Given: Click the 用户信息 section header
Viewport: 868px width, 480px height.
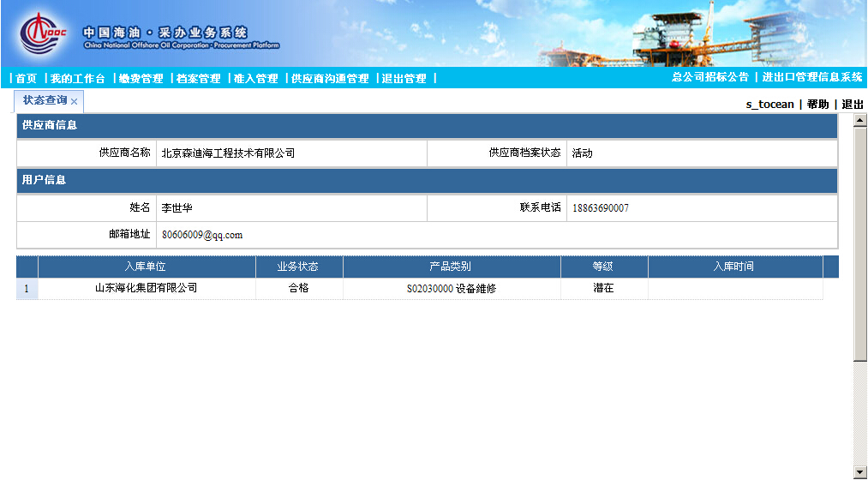Looking at the screenshot, I should [x=427, y=181].
